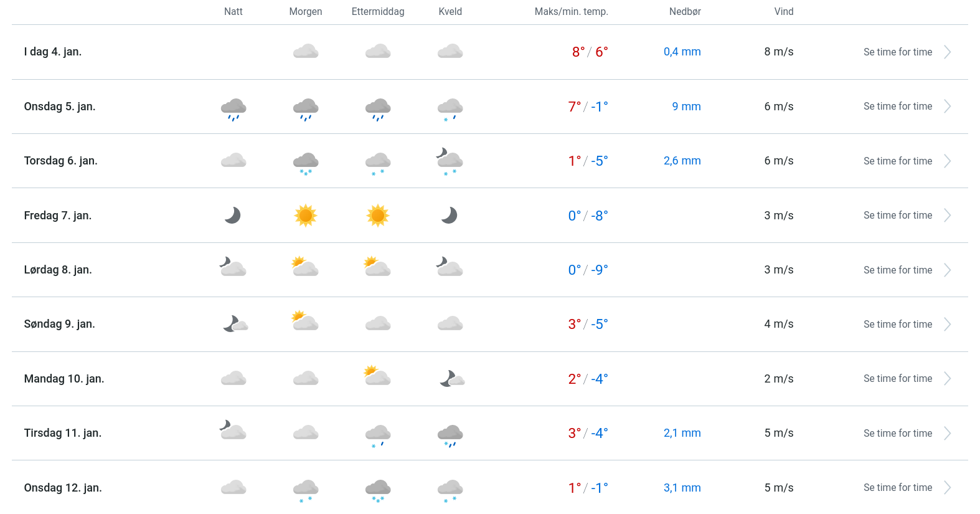Click Sunday 9 Jan night moon-cloud icon
This screenshot has height=514, width=980.
pos(235,324)
